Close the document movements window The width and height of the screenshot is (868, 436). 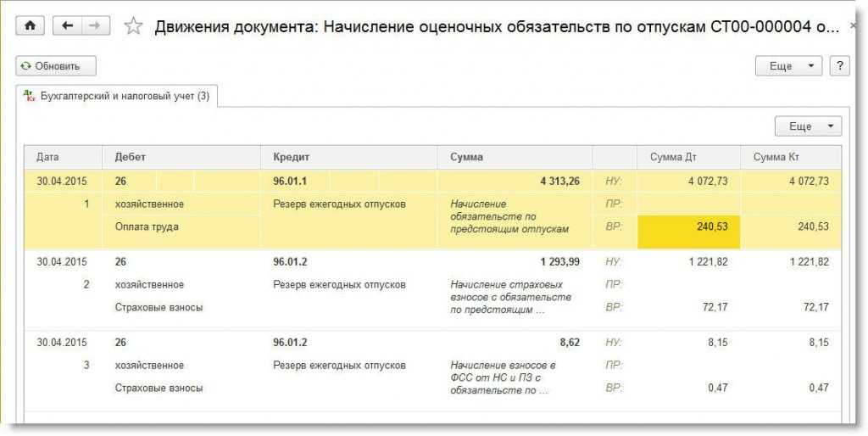[x=854, y=26]
